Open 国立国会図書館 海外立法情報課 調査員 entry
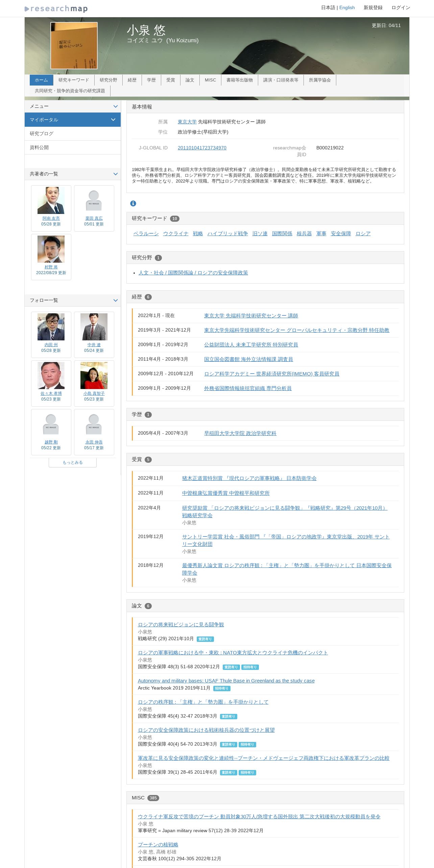The height and width of the screenshot is (868, 434). 248,359
